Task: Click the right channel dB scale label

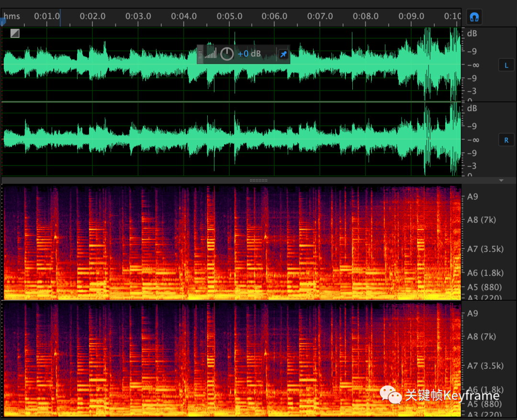Action: pos(472,108)
